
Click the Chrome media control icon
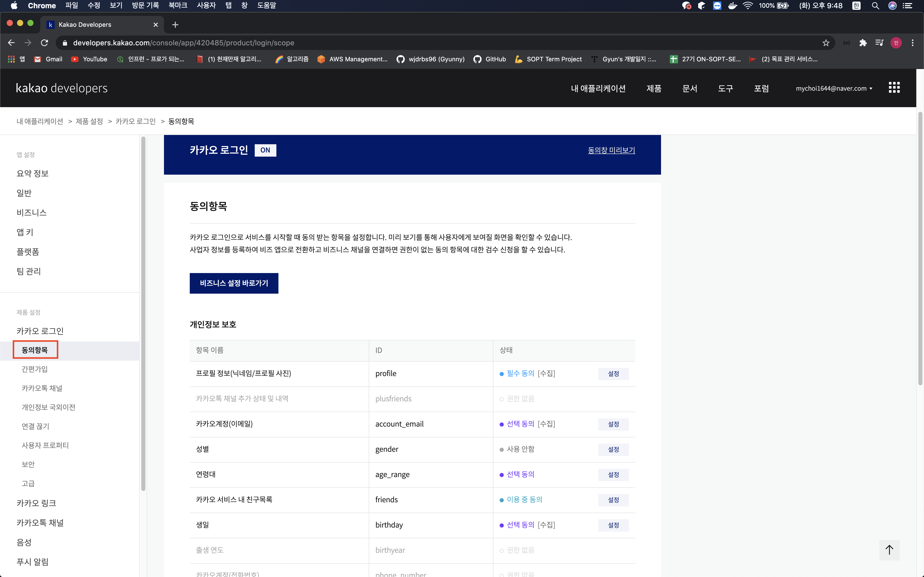pyautogui.click(x=879, y=43)
